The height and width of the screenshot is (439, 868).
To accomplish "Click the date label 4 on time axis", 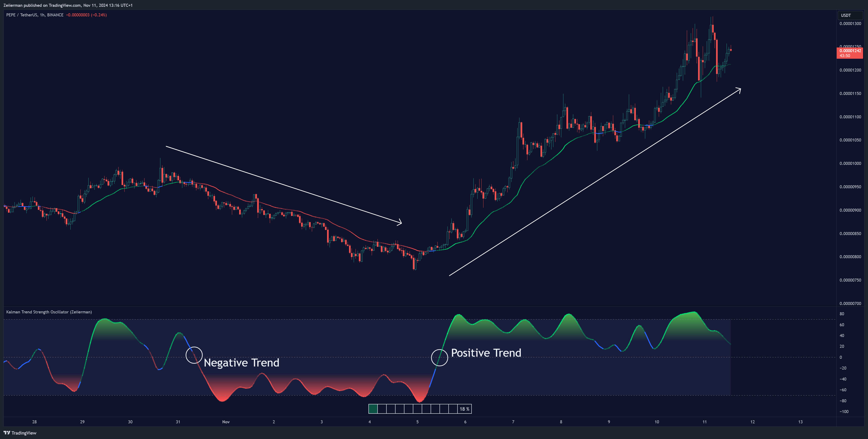I will [x=370, y=422].
